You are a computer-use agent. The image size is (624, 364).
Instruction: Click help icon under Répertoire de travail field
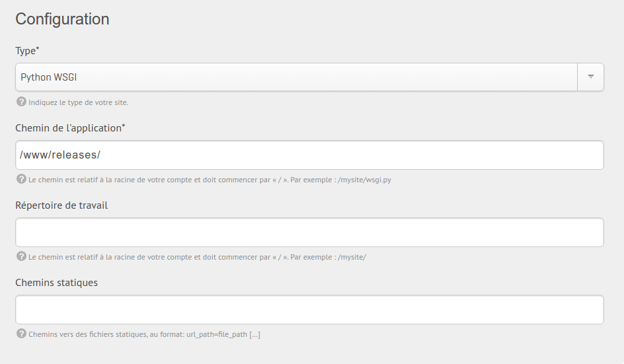point(21,256)
